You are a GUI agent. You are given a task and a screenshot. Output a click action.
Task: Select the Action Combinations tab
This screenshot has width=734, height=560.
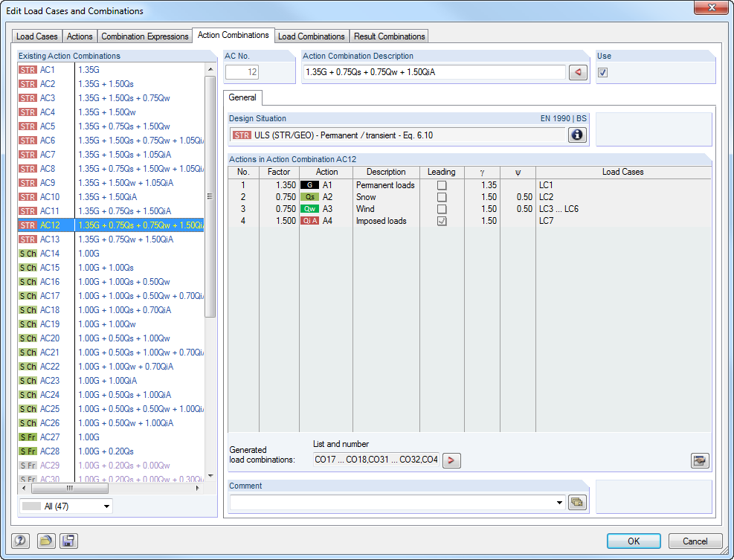(x=233, y=35)
